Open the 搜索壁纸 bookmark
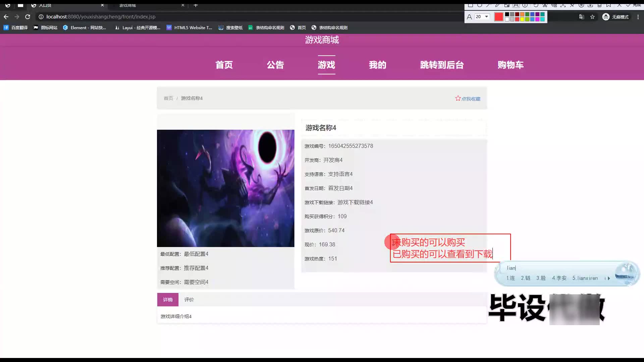Image resolution: width=644 pixels, height=362 pixels. tap(230, 27)
